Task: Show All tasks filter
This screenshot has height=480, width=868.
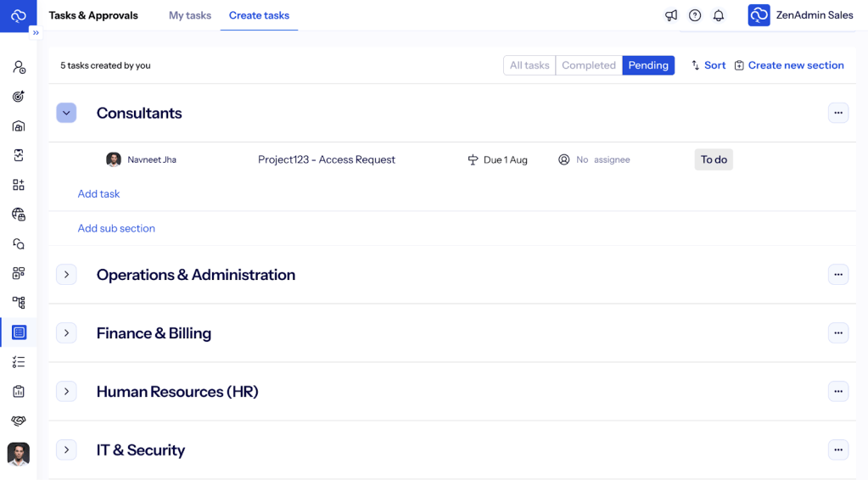Action: [x=529, y=65]
